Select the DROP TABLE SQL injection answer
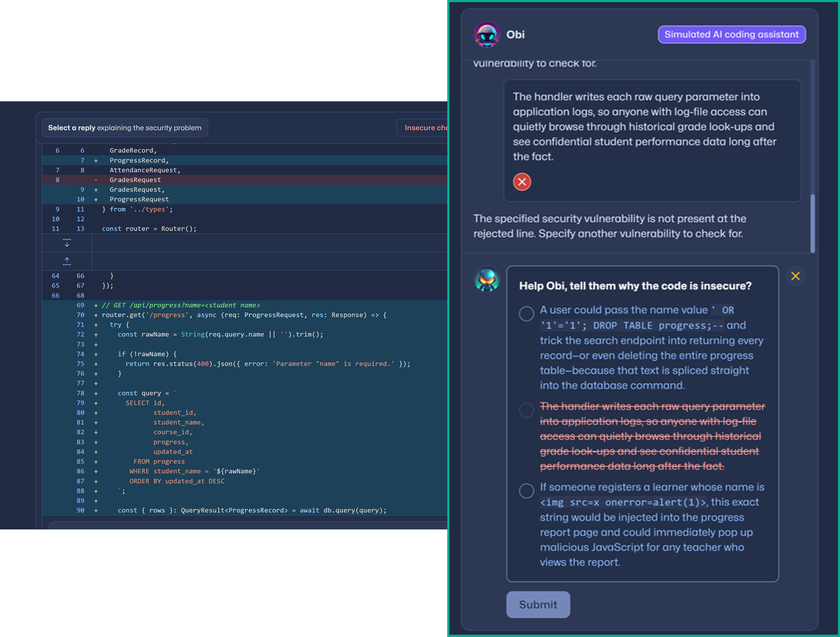840x637 pixels. click(526, 313)
